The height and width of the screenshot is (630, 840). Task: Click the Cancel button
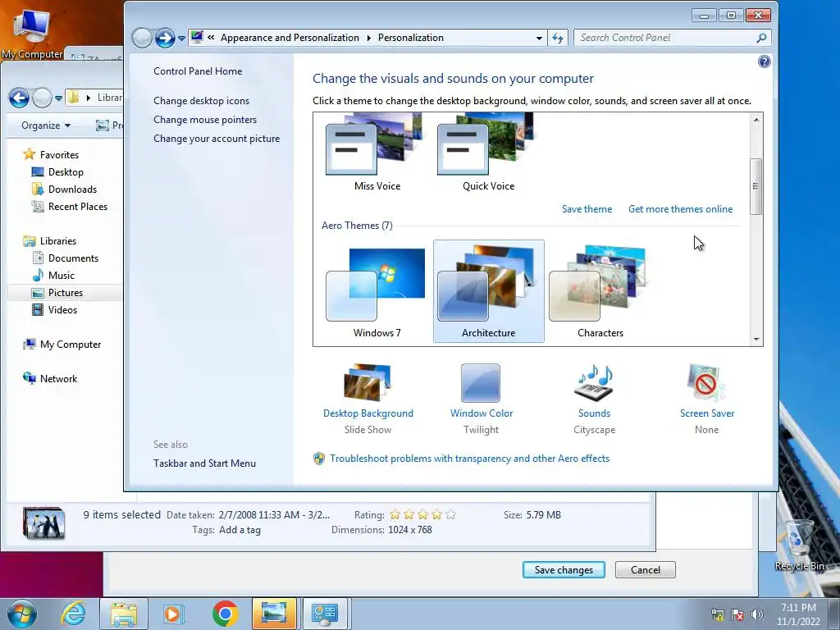(x=646, y=570)
